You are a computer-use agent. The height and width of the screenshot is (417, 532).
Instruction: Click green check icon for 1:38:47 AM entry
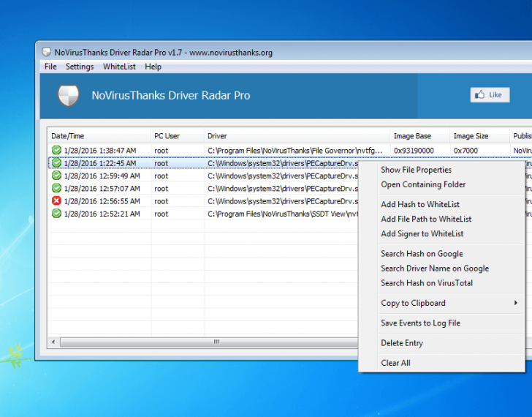[x=56, y=150]
